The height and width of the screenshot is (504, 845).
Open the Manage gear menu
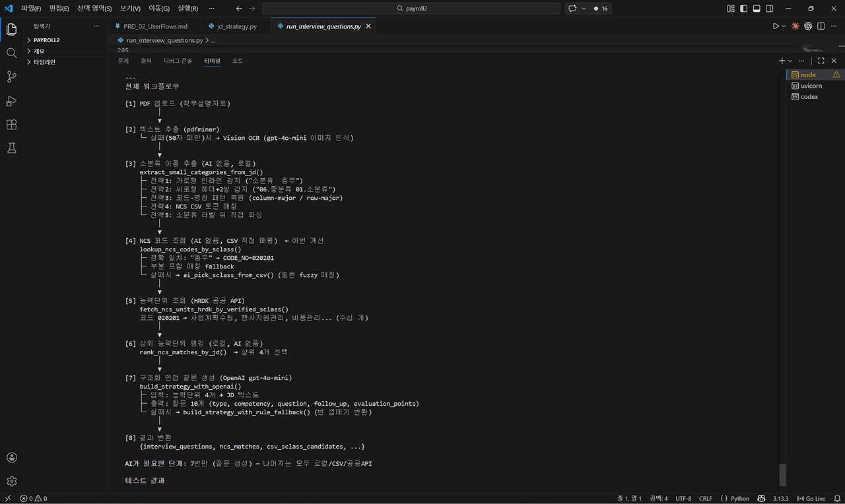tap(11, 482)
